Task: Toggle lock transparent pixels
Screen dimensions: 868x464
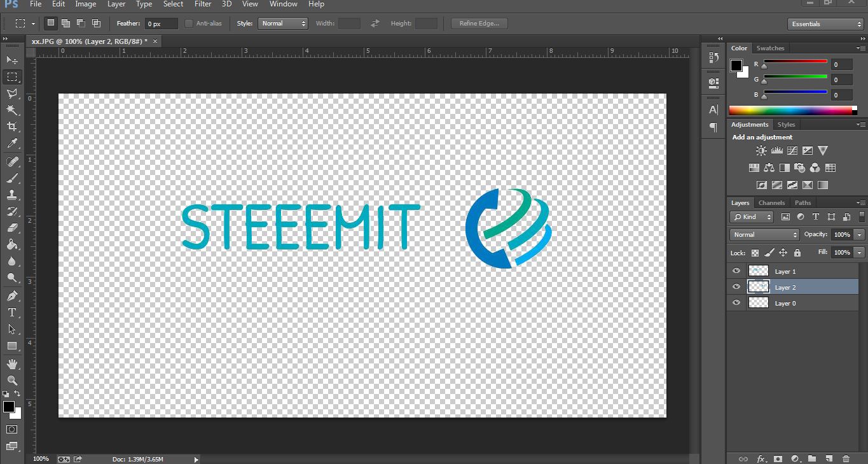Action: [x=755, y=253]
